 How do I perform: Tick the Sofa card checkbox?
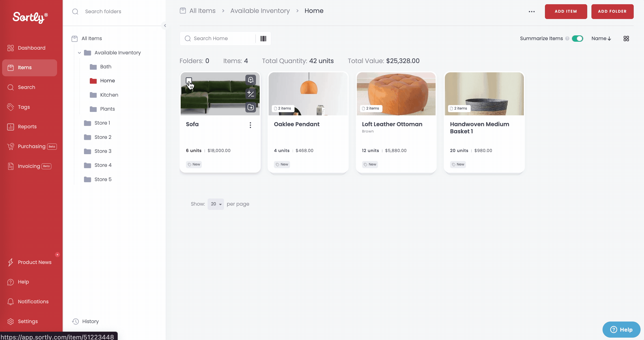[189, 80]
